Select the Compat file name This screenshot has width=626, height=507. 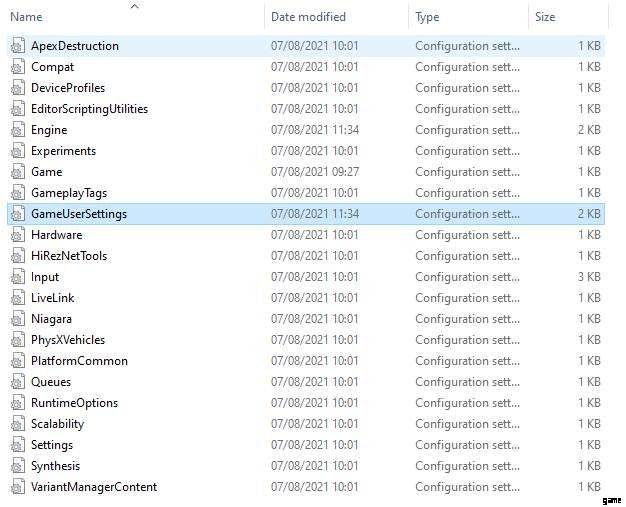(52, 67)
